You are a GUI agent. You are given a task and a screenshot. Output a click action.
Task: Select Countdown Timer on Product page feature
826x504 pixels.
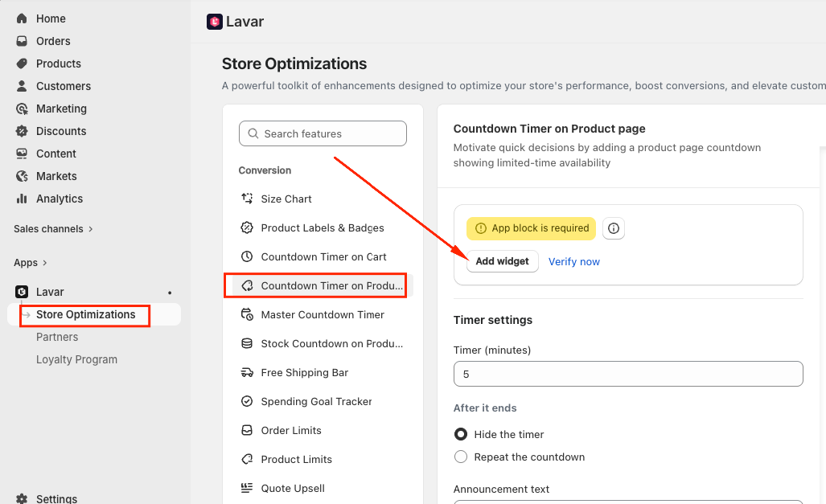coord(322,285)
